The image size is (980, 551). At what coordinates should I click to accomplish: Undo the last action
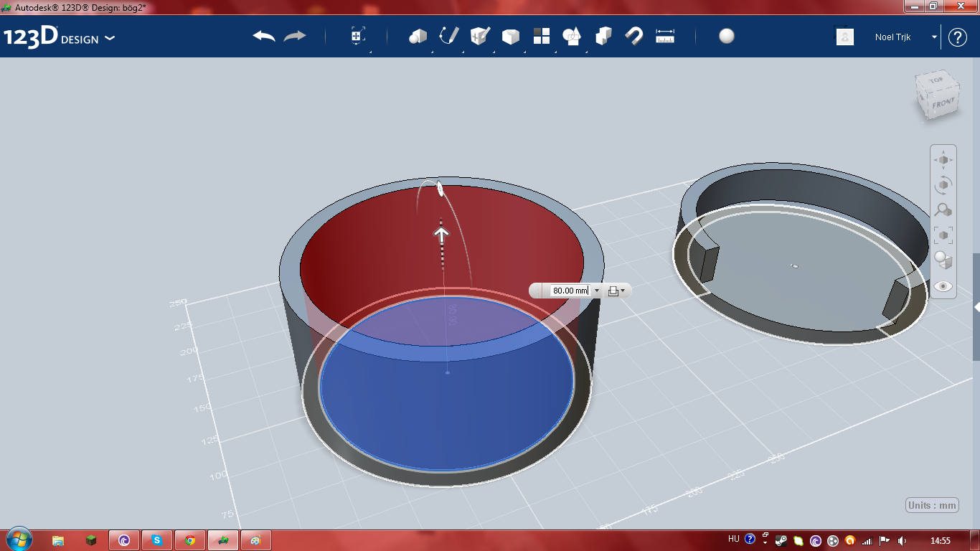pos(264,36)
